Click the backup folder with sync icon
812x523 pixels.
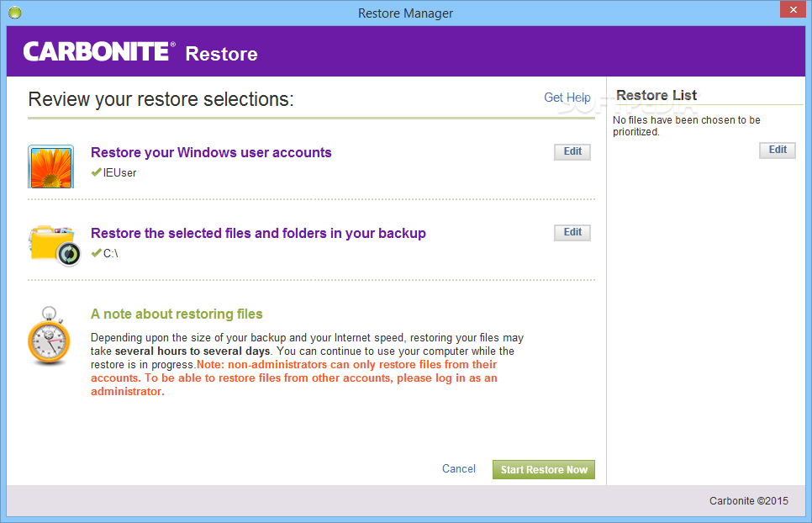[x=55, y=246]
